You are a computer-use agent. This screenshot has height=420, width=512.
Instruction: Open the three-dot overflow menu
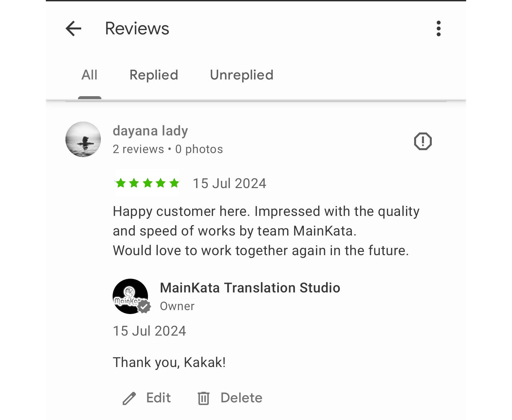pos(439,28)
